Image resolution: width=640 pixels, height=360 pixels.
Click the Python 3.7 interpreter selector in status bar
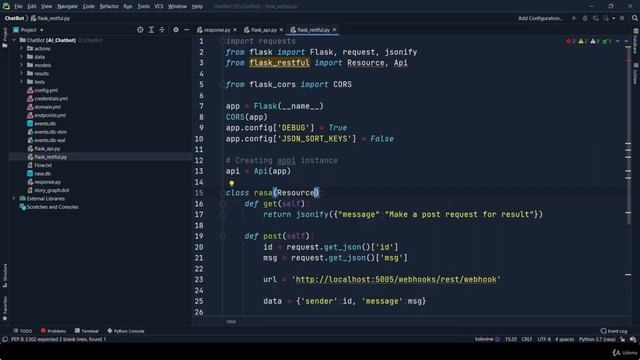(x=597, y=339)
